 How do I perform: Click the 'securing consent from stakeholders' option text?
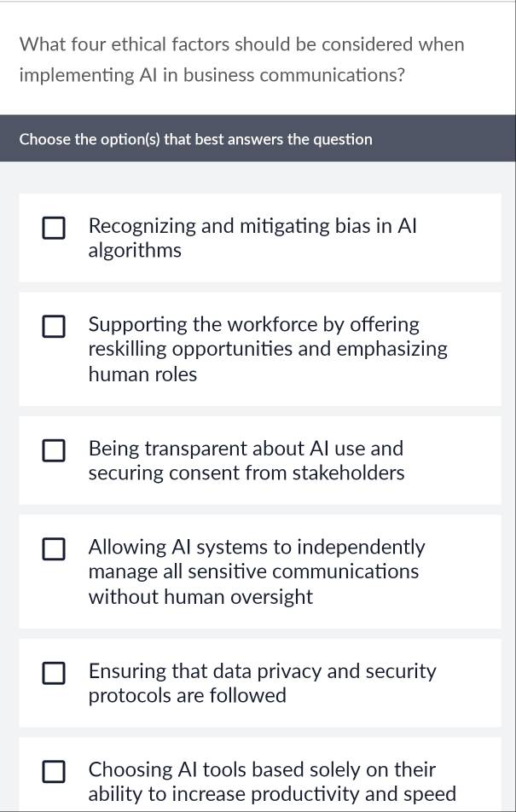pyautogui.click(x=246, y=473)
